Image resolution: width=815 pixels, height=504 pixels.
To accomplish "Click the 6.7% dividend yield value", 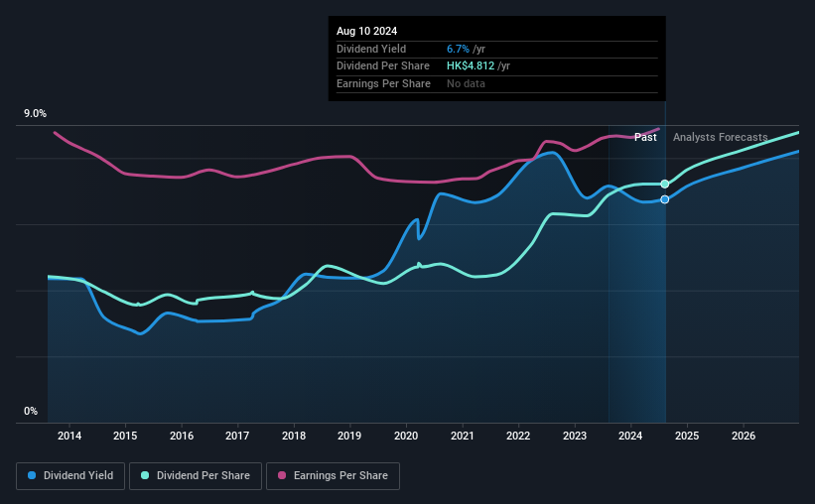I will 458,49.
